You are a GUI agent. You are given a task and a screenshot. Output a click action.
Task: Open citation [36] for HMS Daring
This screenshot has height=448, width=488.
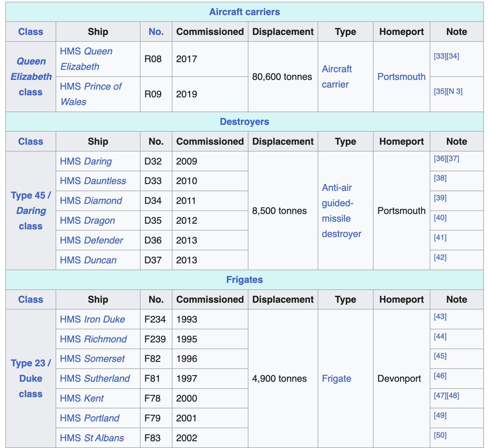(x=440, y=158)
